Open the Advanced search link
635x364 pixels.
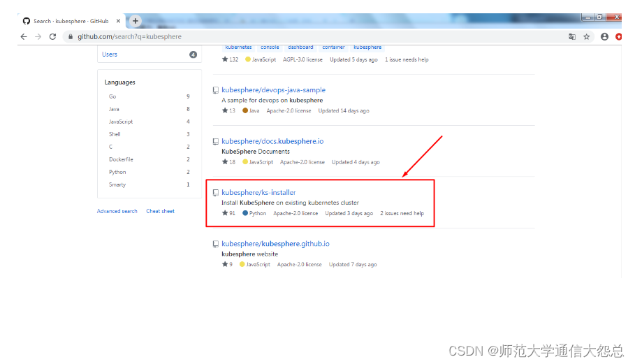tap(117, 211)
